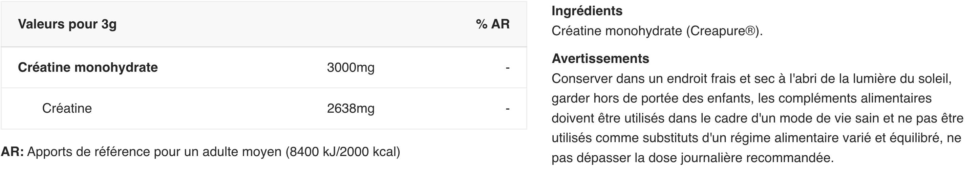Click the indented 'Créatine' row label
The width and height of the screenshot is (980, 178).
67,108
